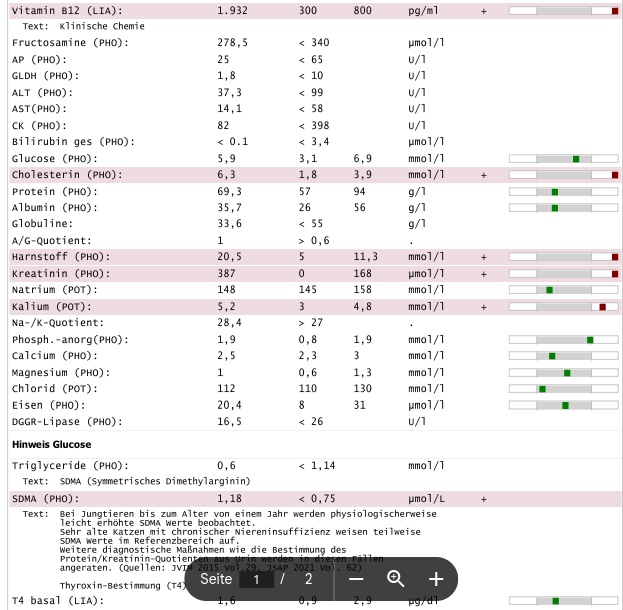Screen dimensions: 623x610
Task: Click the zoom out minus icon
Action: click(x=356, y=579)
